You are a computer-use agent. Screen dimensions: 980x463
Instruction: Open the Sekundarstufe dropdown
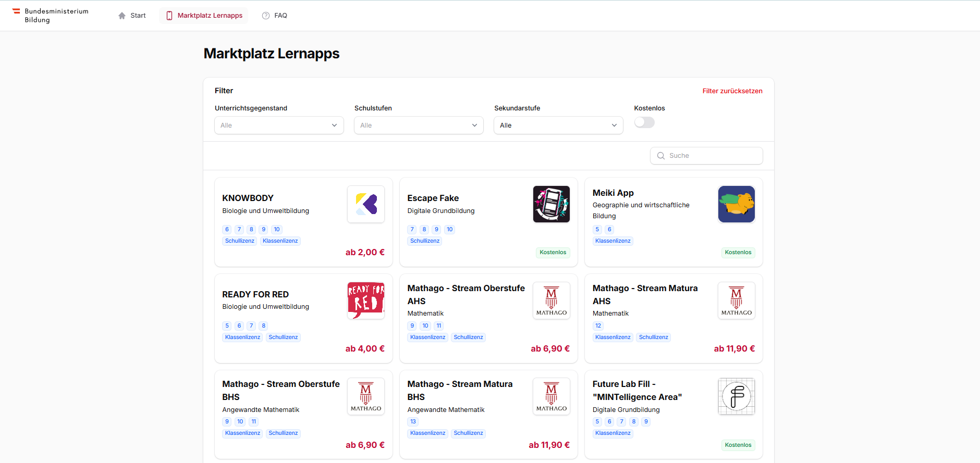tap(558, 125)
